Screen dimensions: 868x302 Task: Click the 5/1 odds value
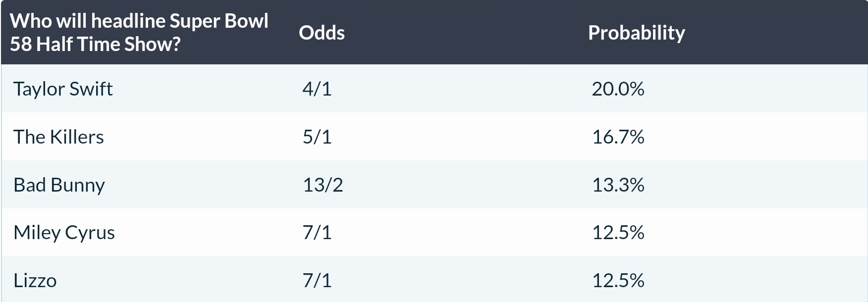[317, 137]
